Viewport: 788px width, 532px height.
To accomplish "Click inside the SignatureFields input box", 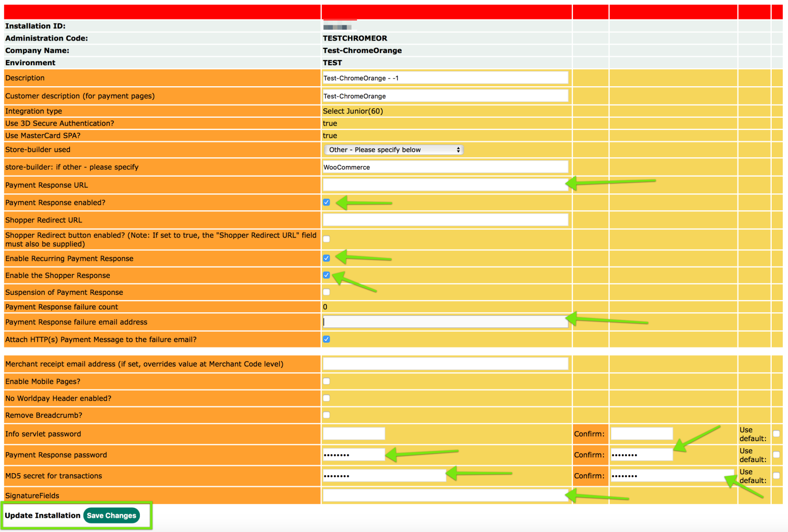I will coord(445,495).
